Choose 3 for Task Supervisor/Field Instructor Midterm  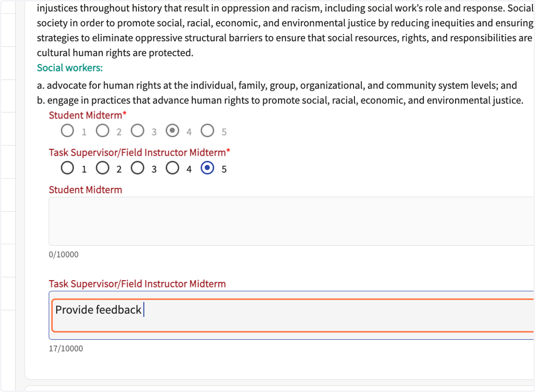[x=137, y=168]
